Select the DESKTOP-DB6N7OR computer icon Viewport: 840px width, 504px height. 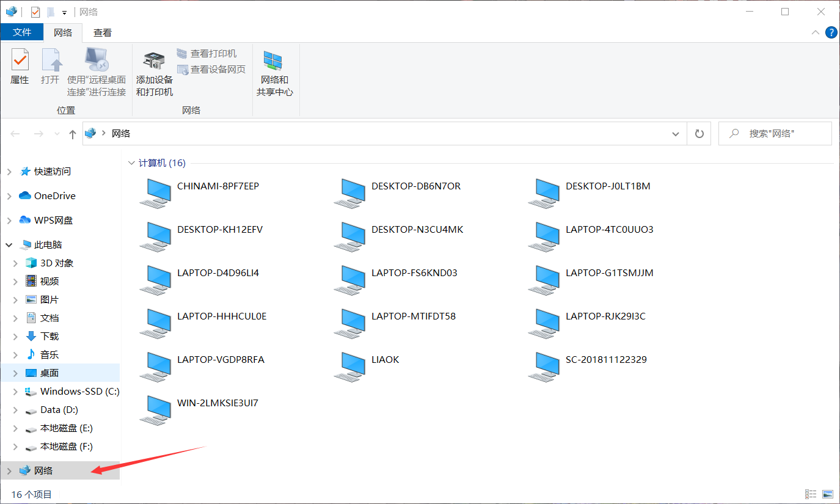[x=350, y=194]
